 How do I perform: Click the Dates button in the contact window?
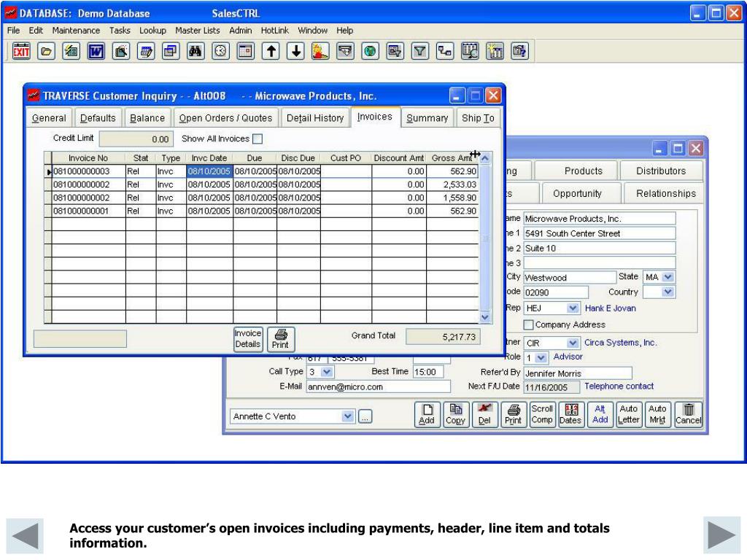point(570,414)
